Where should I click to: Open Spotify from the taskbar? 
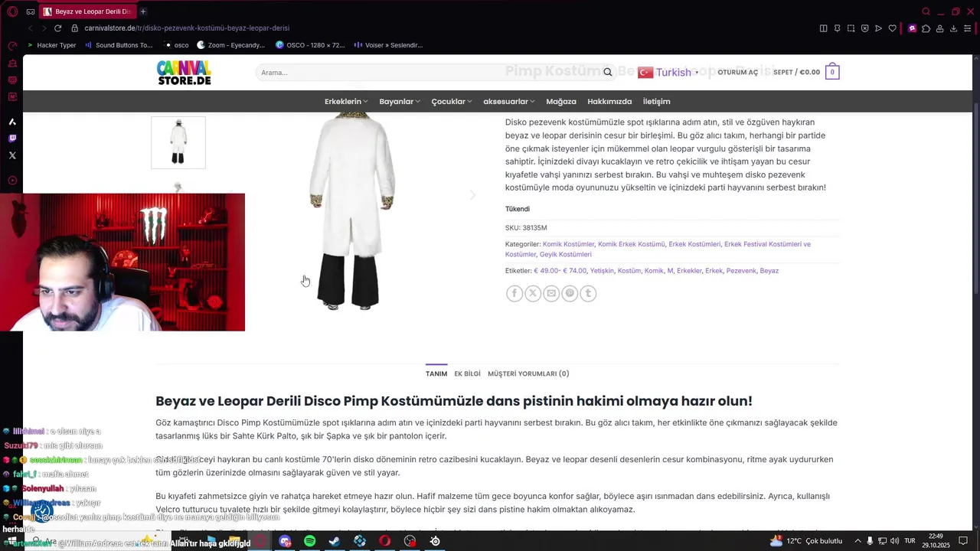309,541
